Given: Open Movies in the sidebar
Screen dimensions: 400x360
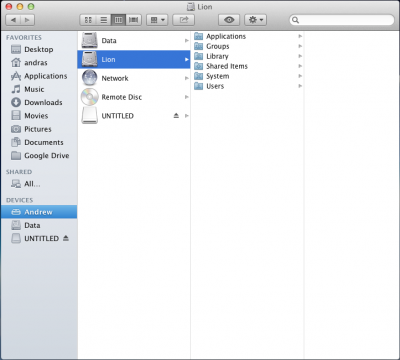Looking at the screenshot, I should [x=39, y=116].
